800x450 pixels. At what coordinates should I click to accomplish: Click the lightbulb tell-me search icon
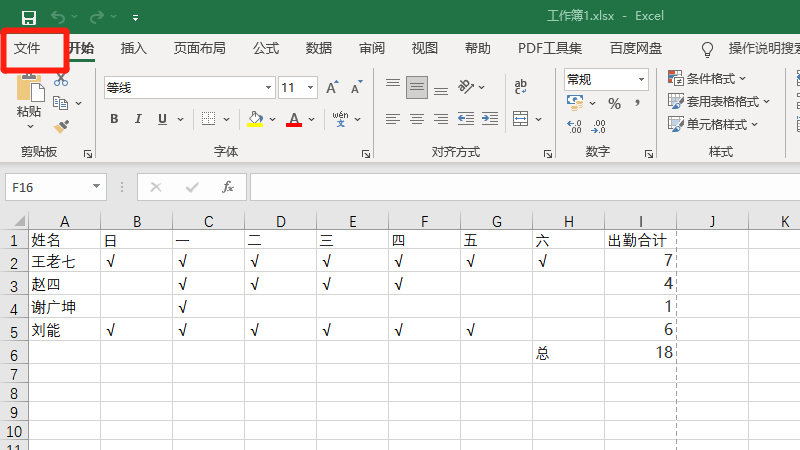pos(707,49)
